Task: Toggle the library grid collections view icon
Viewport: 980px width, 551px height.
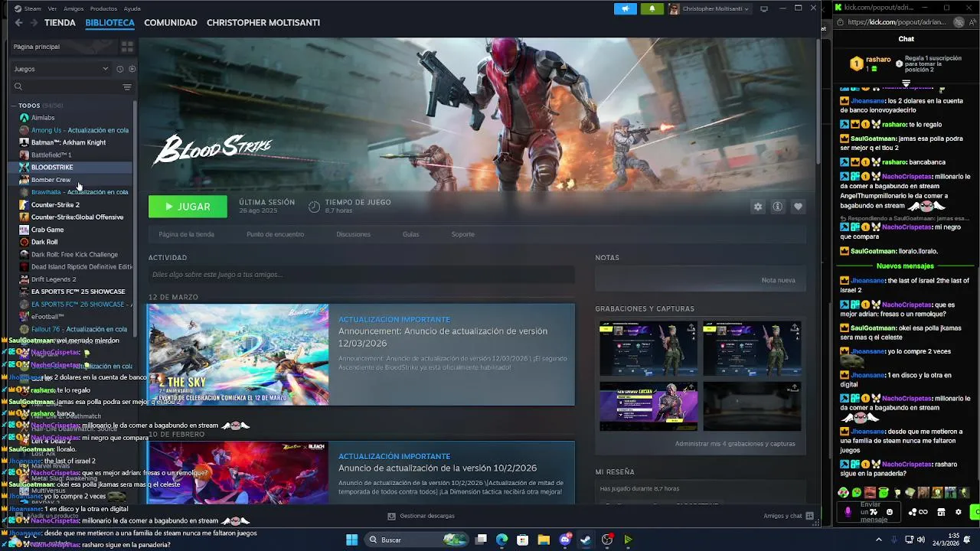Action: click(127, 47)
